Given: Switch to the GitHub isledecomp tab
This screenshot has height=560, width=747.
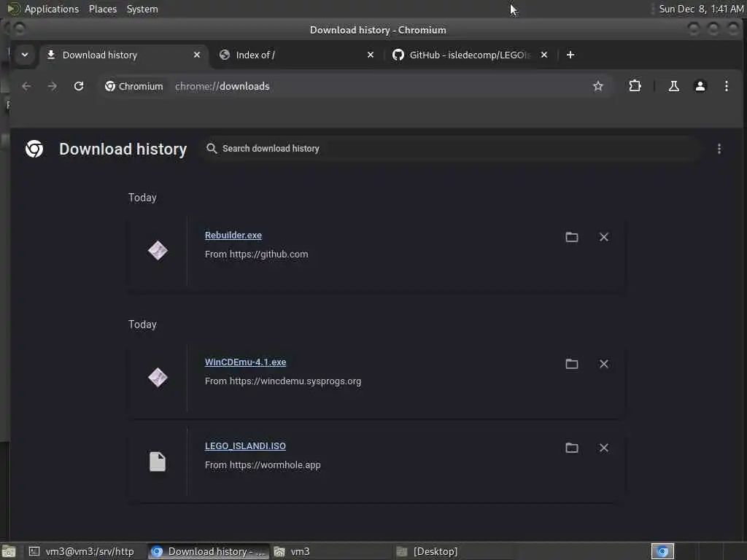Looking at the screenshot, I should pos(469,55).
